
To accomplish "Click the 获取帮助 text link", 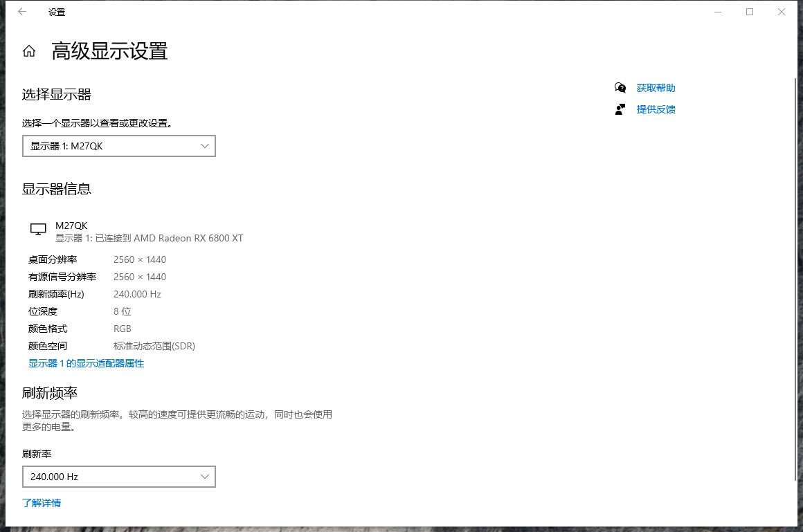I will point(656,88).
